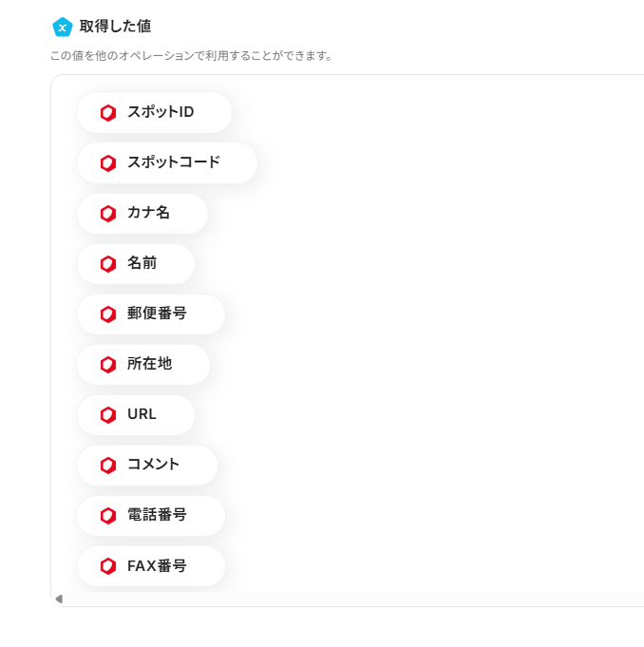
Task: Click the red icon beside スポットコード
Action: (108, 163)
